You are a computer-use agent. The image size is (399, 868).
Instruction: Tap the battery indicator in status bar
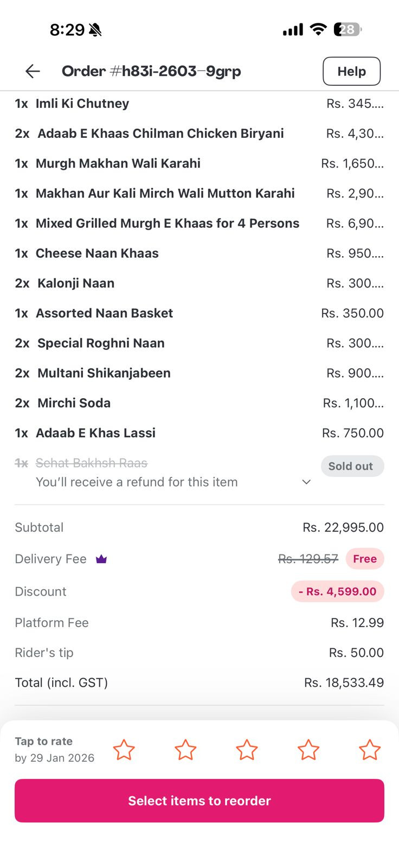[x=347, y=29]
